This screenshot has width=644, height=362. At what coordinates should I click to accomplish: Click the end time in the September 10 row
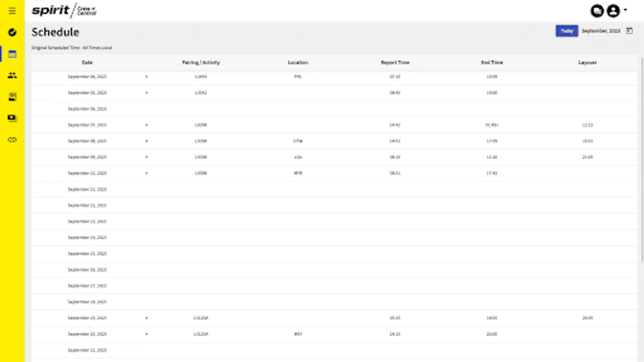click(492, 173)
